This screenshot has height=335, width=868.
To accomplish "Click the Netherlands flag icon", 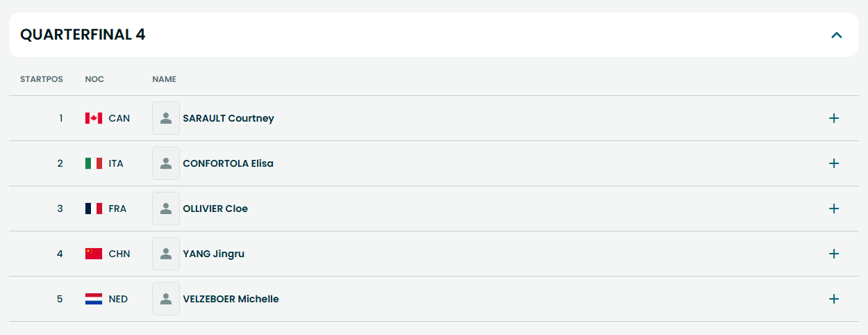I will (94, 299).
